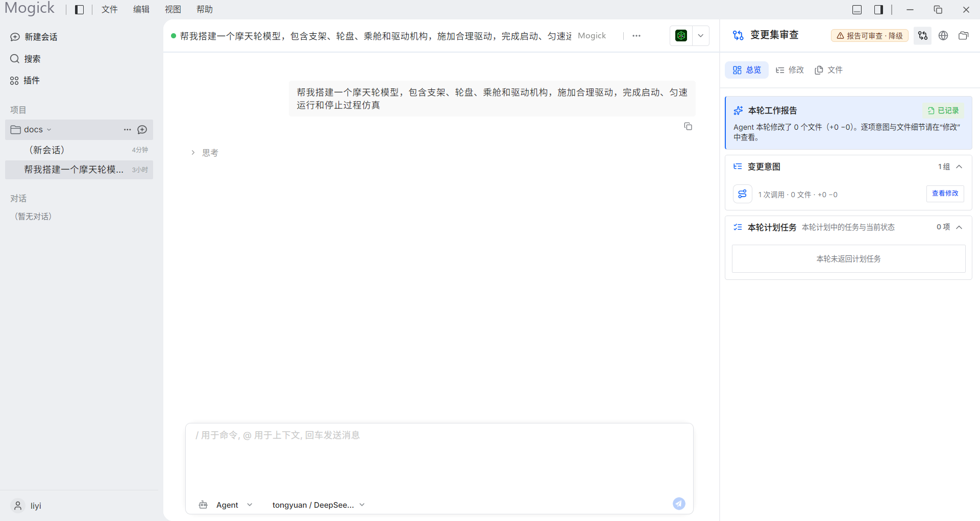Toggle right panel layout icon
The height and width of the screenshot is (521, 980).
(x=878, y=10)
